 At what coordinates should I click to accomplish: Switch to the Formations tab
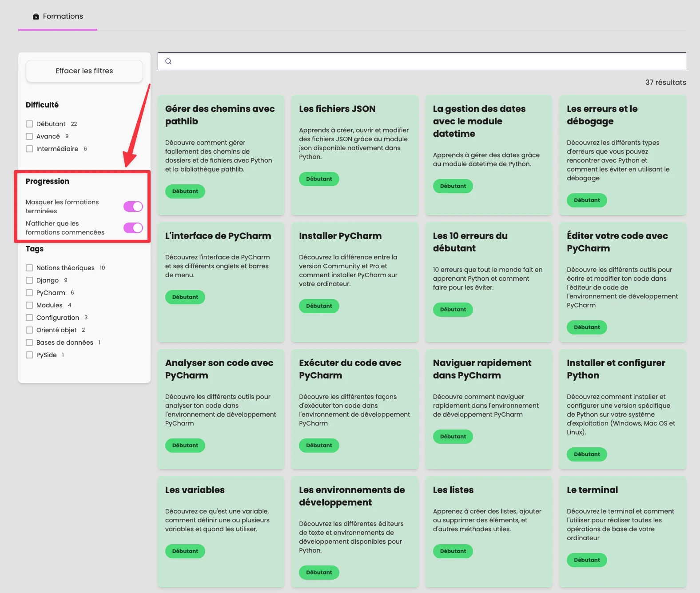63,16
